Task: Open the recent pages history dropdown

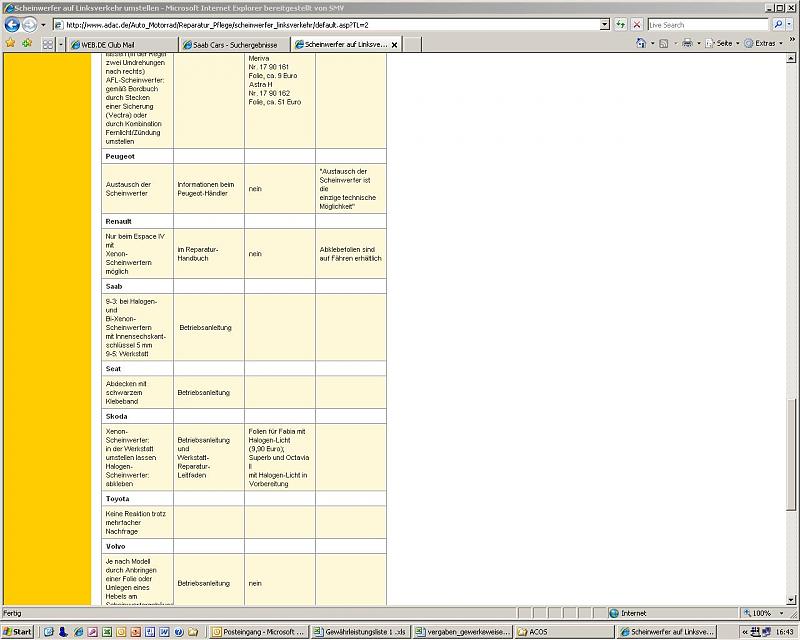Action: 43,24
